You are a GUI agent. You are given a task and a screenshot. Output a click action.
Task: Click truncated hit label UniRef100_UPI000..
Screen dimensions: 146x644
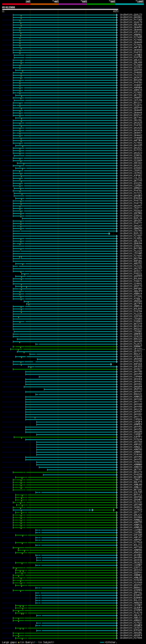click(132, 349)
